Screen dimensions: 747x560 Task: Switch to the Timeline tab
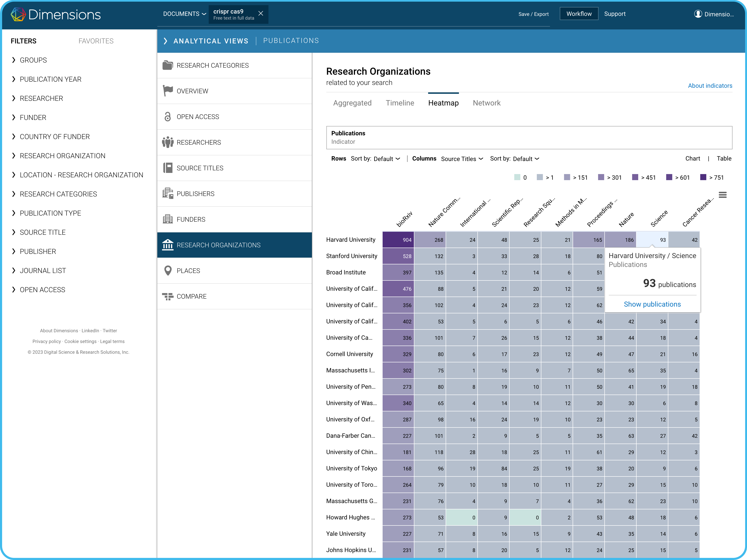coord(399,103)
